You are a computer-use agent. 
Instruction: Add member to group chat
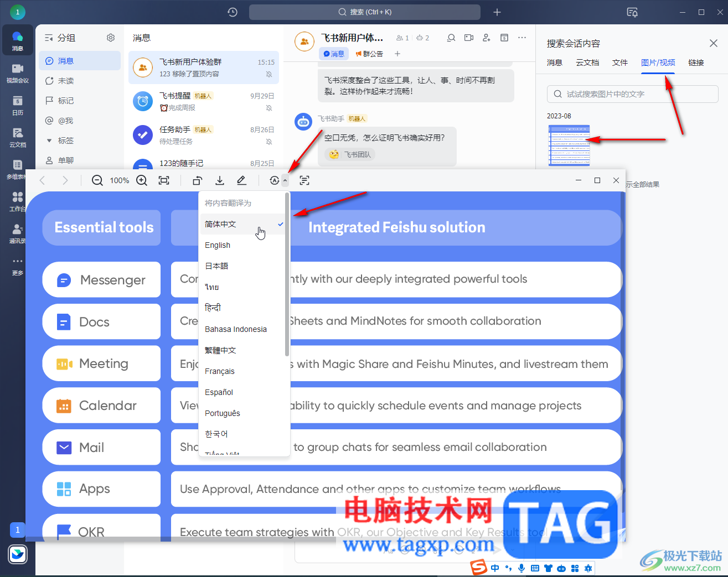(487, 38)
